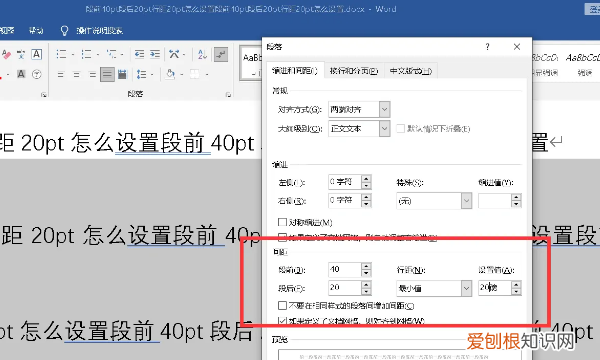Expand the shading color dropdown arrow
This screenshot has height=360, width=600.
181,75
